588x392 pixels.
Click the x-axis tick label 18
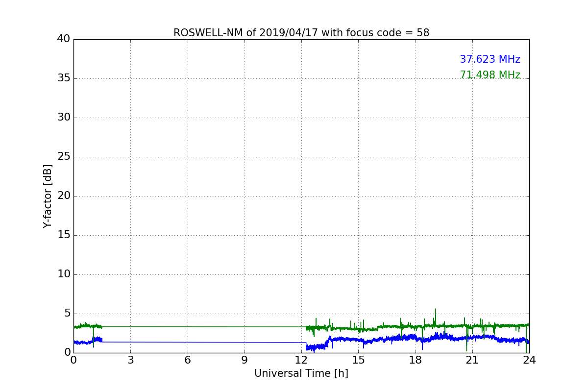tap(416, 360)
